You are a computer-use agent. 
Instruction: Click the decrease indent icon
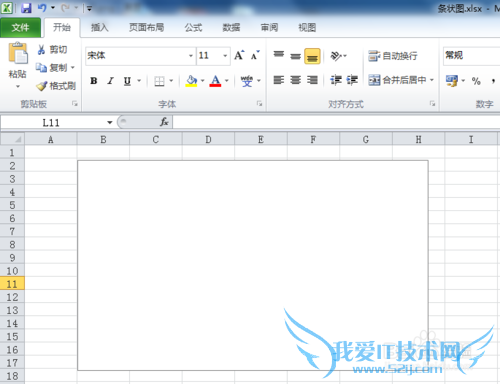(x=336, y=80)
